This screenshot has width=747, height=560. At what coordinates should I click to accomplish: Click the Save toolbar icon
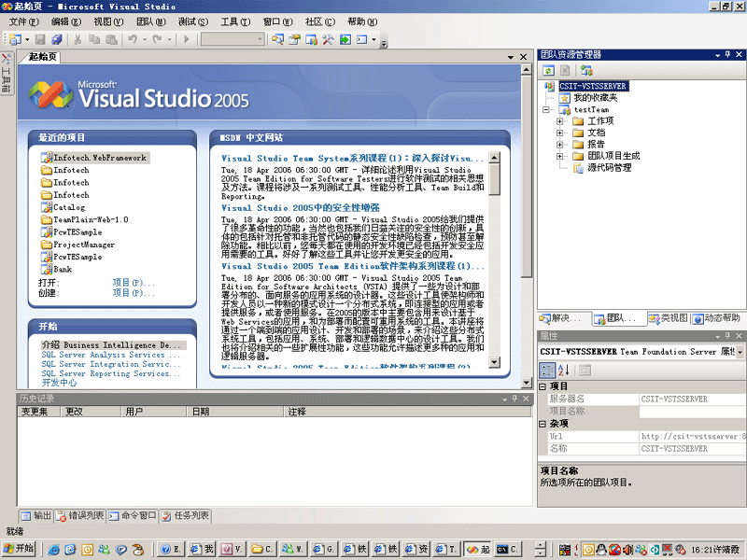coord(40,39)
